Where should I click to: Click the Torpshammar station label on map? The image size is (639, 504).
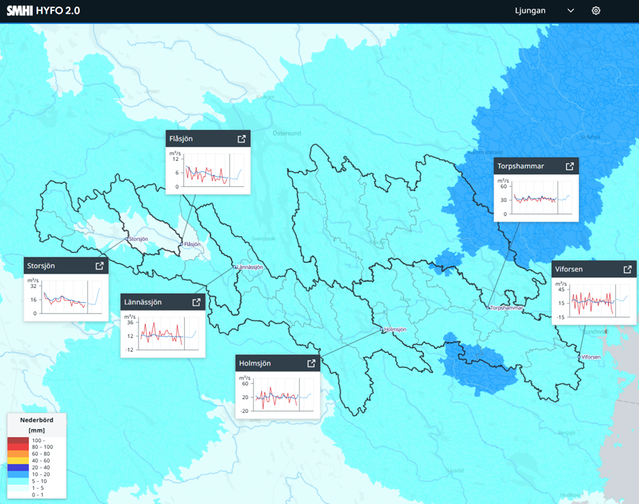507,308
